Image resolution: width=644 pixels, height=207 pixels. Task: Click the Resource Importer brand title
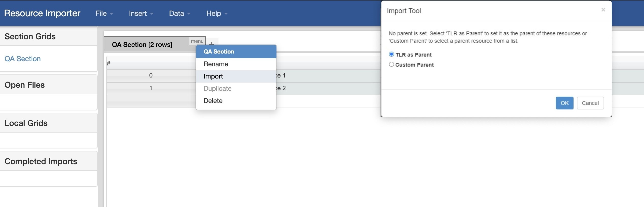pos(42,13)
